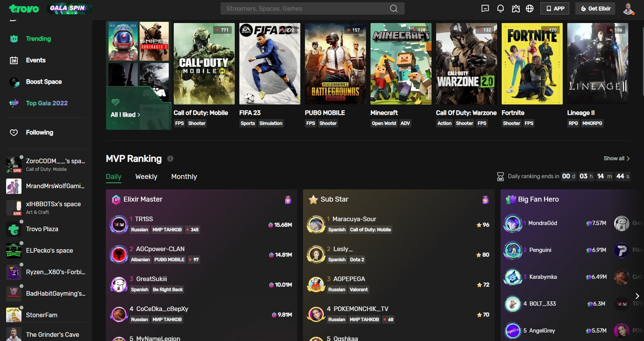
Task: Click the Trending sidebar icon
Action: (14, 39)
